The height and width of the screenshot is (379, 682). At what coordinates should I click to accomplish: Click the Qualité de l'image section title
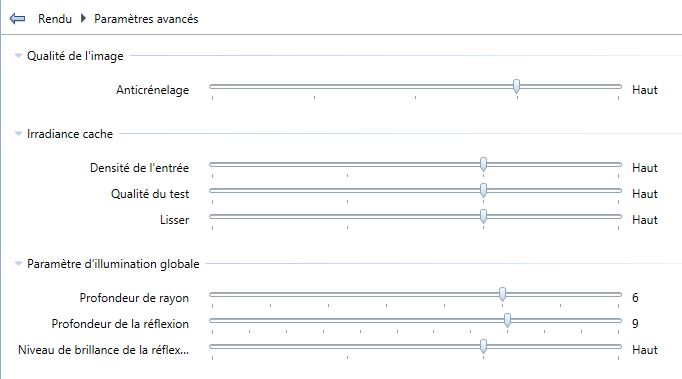(75, 56)
